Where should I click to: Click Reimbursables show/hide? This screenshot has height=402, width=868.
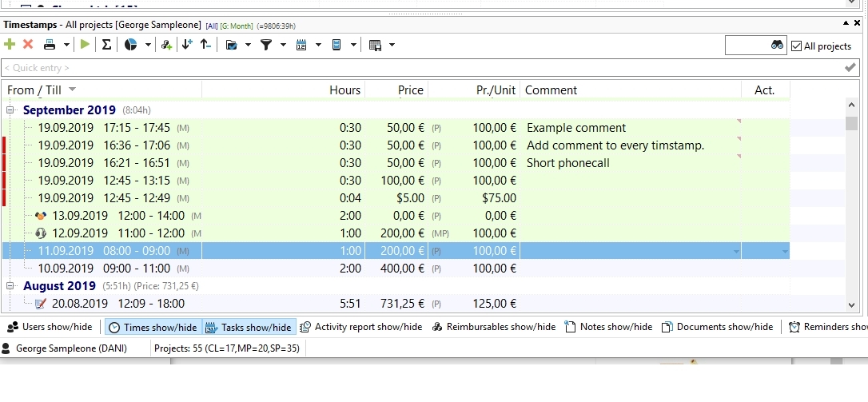(494, 327)
